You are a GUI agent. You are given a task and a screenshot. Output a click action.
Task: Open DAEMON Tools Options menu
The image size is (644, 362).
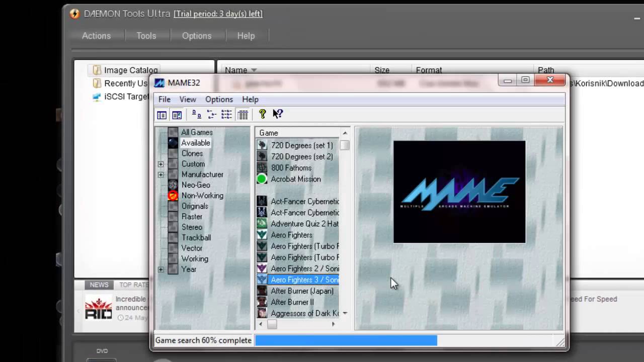point(197,36)
